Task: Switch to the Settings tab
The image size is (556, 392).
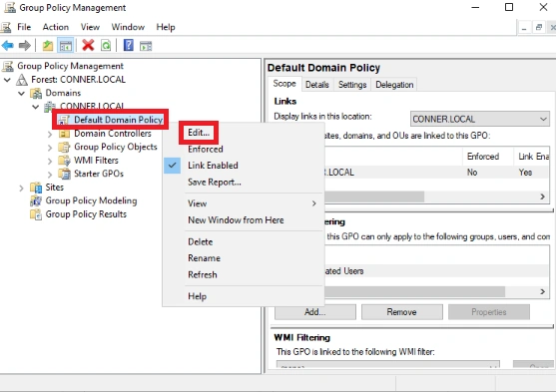Action: (352, 85)
